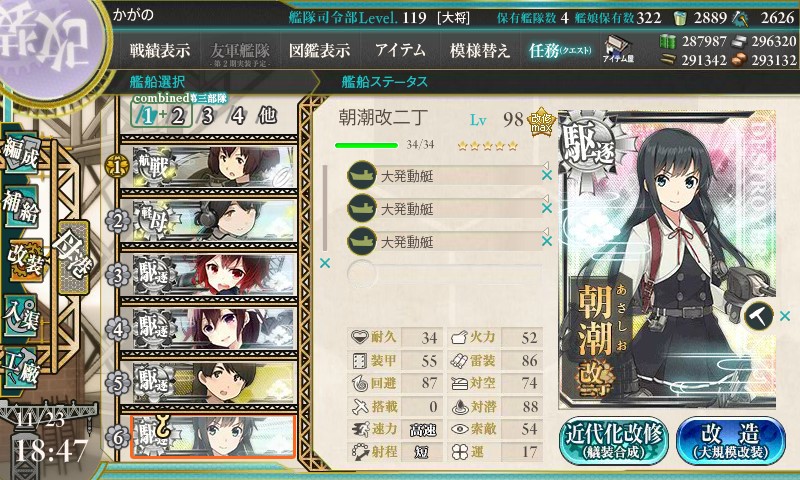Screen dimensions: 800x480
Task: Remove first 大発動艇 equipment with X
Action: (x=546, y=175)
